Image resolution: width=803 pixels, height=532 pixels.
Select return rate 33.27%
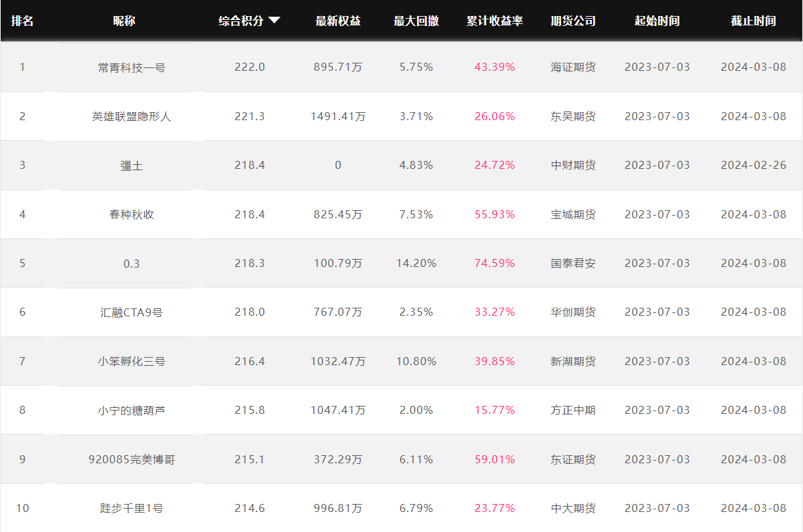(x=495, y=312)
